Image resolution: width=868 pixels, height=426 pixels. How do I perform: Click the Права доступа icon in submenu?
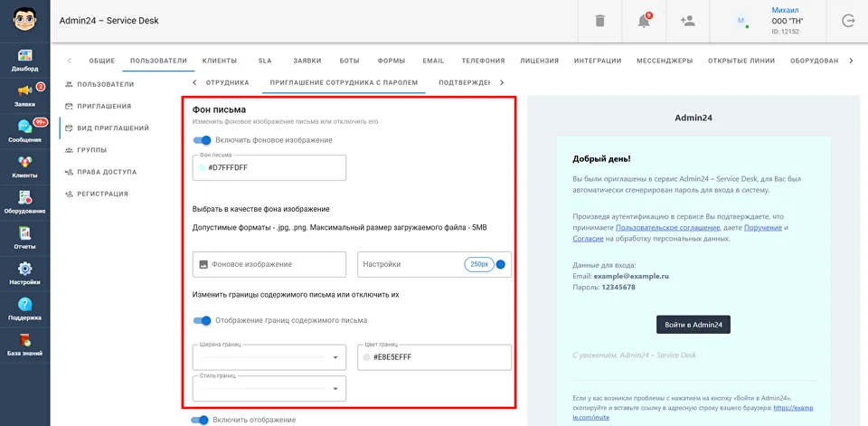pyautogui.click(x=69, y=172)
